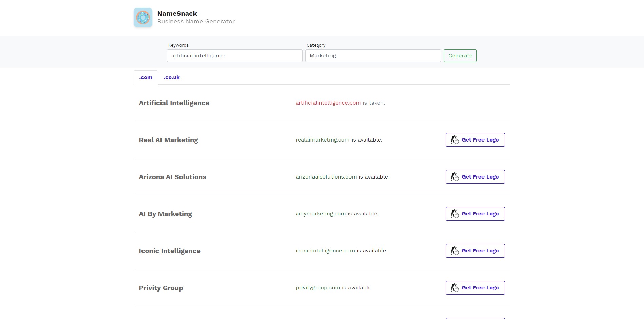Click the horse icon in Iconic Intelligence row
Image resolution: width=644 pixels, height=319 pixels.
coord(455,251)
